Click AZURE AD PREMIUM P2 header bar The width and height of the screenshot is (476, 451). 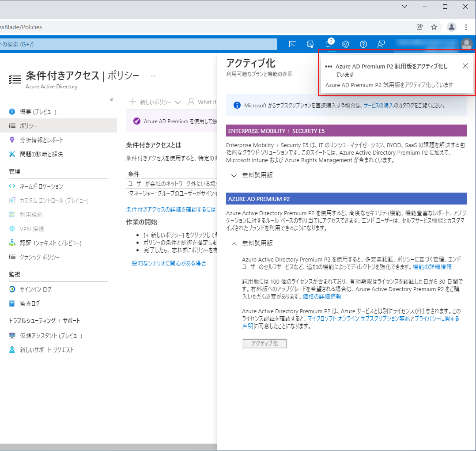click(346, 199)
